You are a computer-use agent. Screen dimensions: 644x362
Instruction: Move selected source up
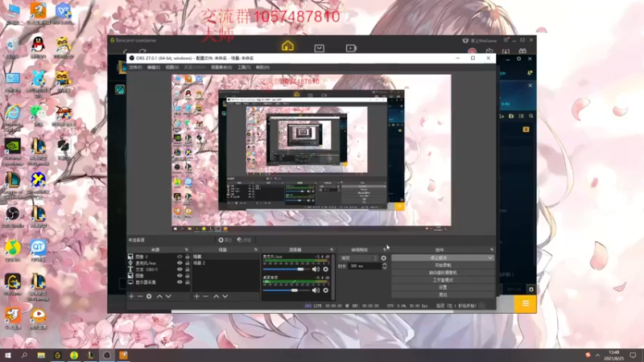(x=159, y=296)
